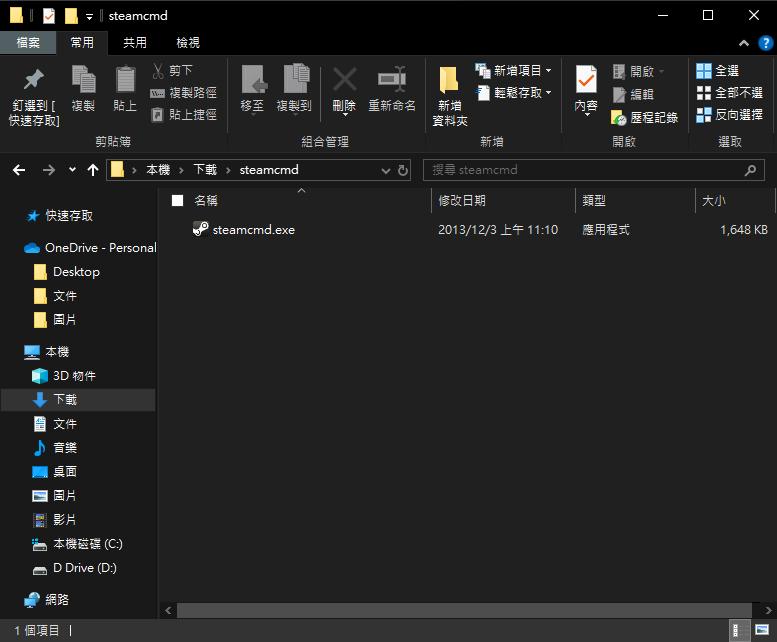This screenshot has height=642, width=777.
Task: Click 本機 in the address bar
Action: coord(158,170)
